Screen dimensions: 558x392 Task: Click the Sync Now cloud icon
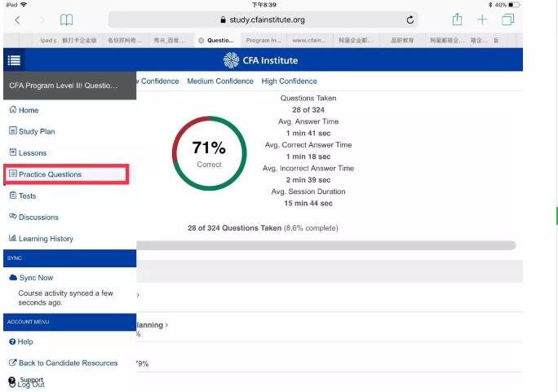tap(13, 278)
